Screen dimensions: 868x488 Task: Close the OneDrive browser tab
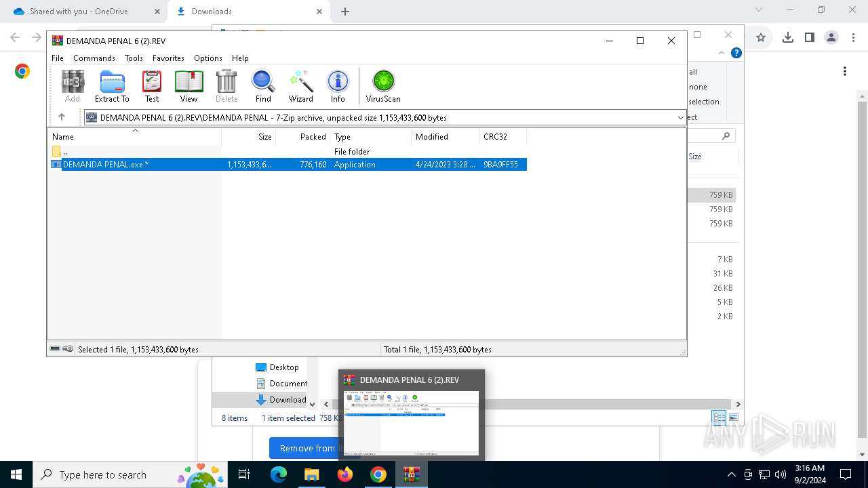pyautogui.click(x=157, y=12)
